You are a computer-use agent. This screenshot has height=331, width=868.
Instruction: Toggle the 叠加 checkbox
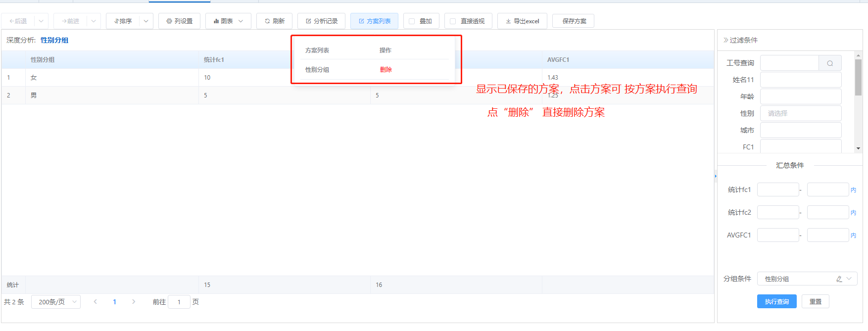point(412,21)
